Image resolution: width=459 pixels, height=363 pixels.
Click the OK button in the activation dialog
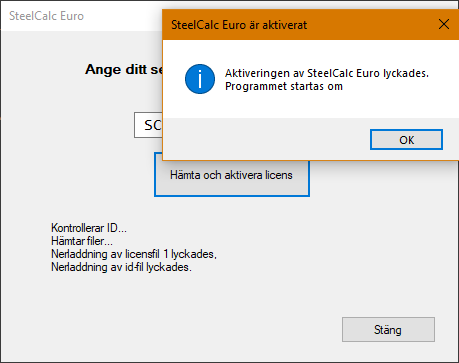point(406,140)
